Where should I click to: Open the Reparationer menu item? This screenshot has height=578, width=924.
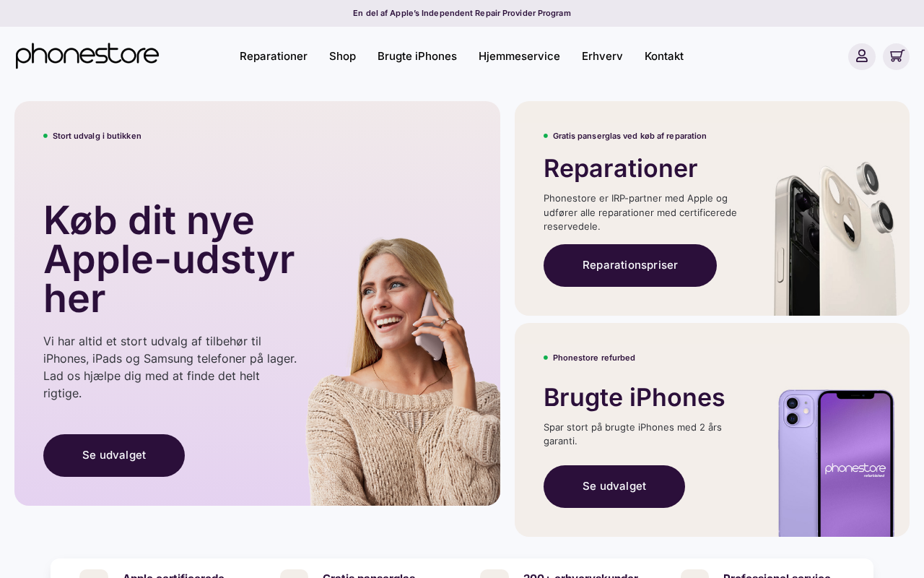point(274,56)
